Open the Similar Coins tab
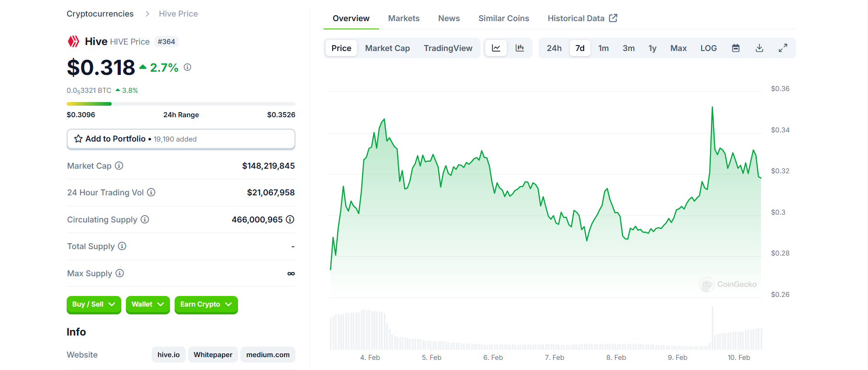 504,18
